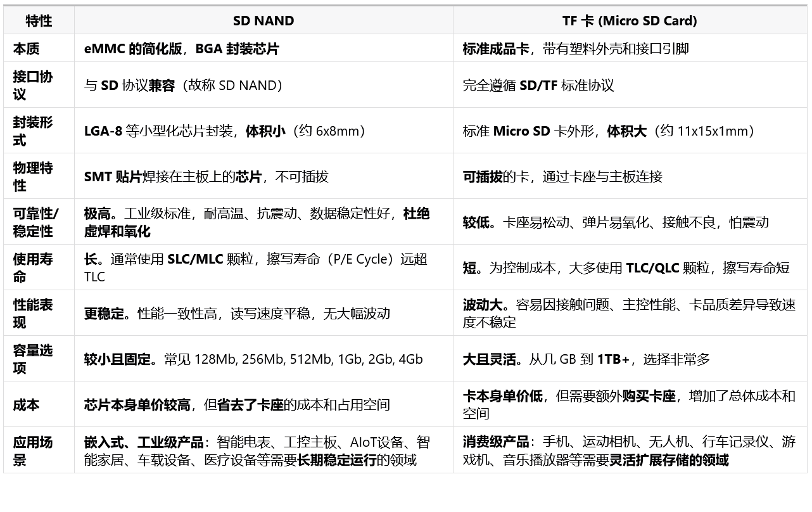This screenshot has height=512, width=812.
Task: Select the cell mentioning 'LGA-8' packaging
Action: [263, 131]
